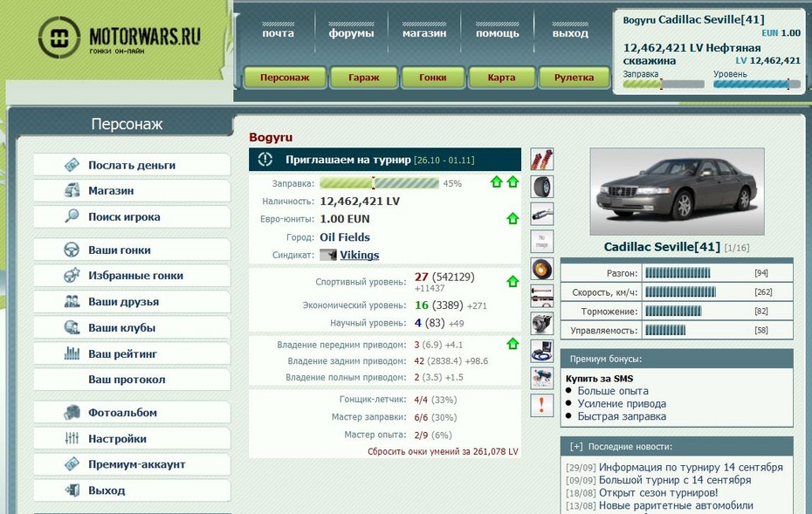Click green arrow beside Спортивный уровень
Screen dimensions: 812x514
point(513,282)
